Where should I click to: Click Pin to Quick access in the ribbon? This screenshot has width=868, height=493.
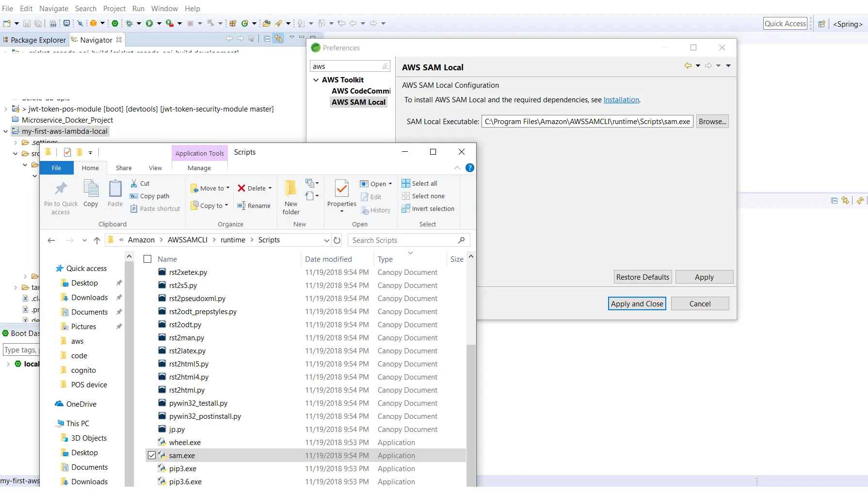(x=61, y=198)
